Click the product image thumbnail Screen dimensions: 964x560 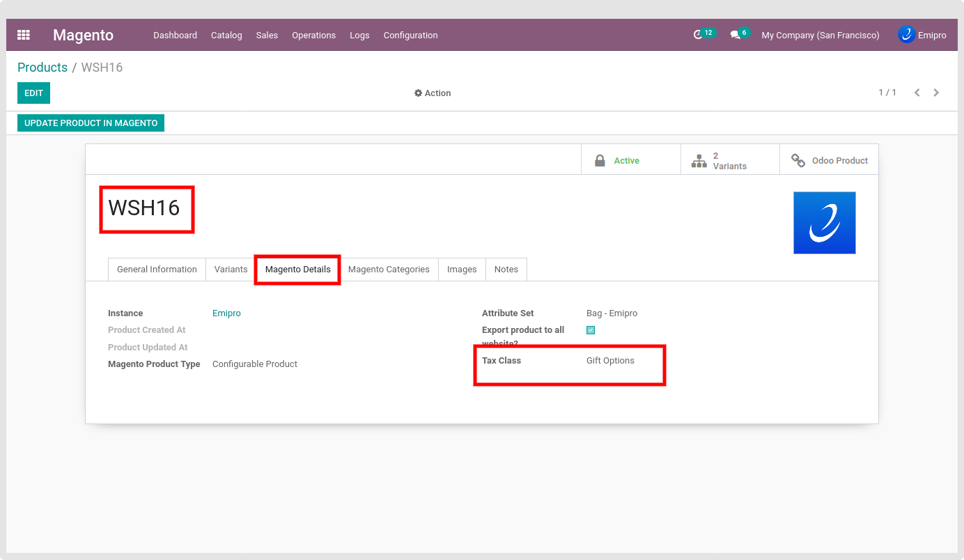[825, 223]
